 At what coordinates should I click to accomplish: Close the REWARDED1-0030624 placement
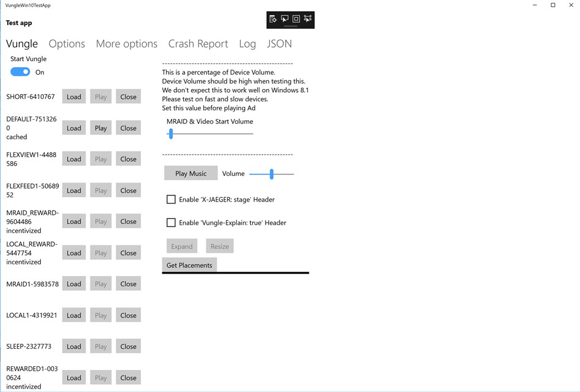coord(128,378)
